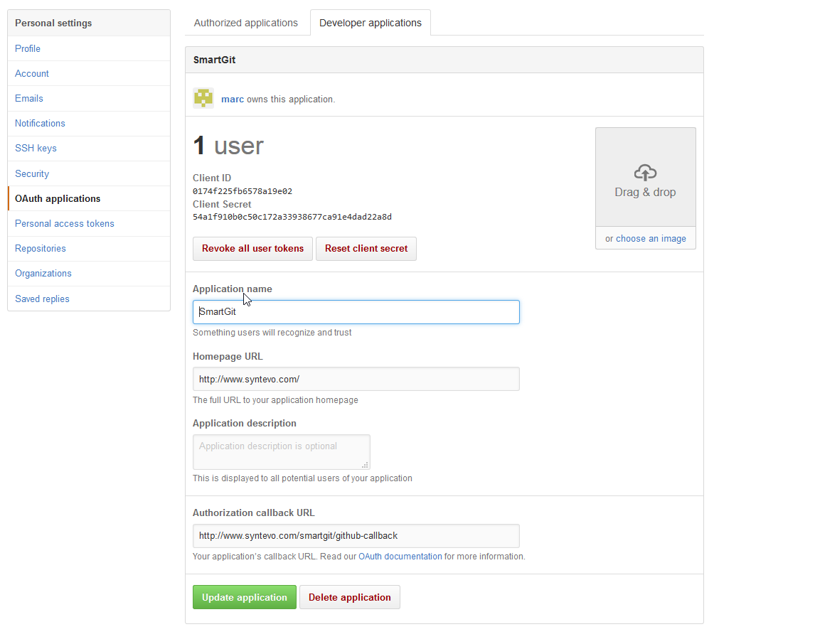Click marc's avatar icon

click(x=203, y=99)
